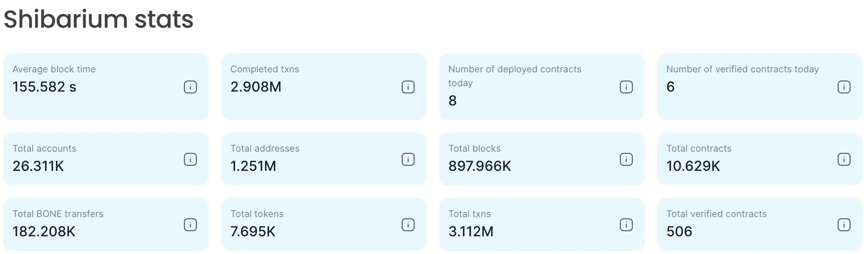This screenshot has height=254, width=868.
Task: Click the Total blocks info icon
Action: coord(626,159)
